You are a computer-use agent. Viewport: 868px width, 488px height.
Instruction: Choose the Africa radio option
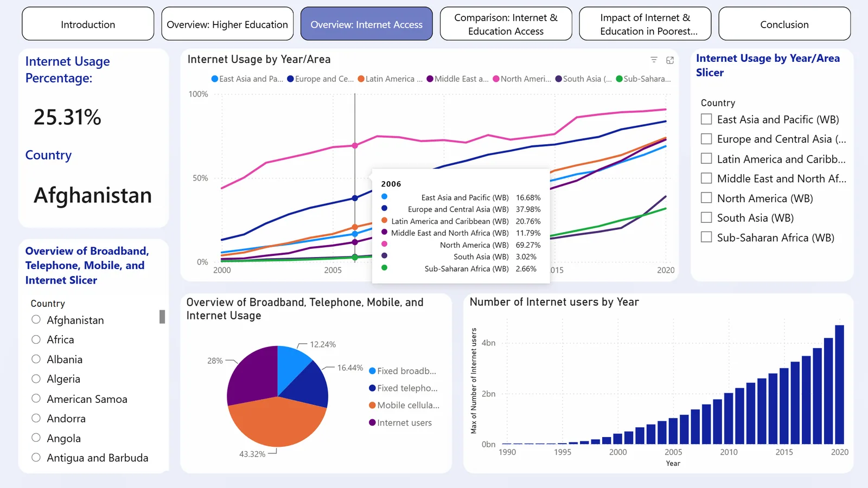click(x=36, y=339)
